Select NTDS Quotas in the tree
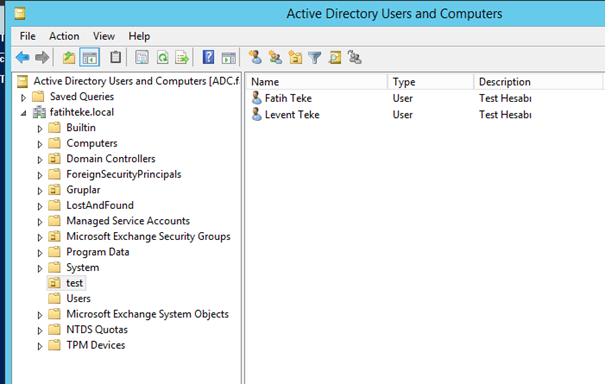 97,330
